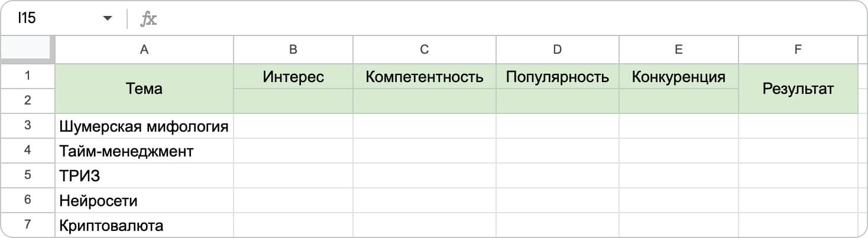Select column A header

tap(144, 50)
